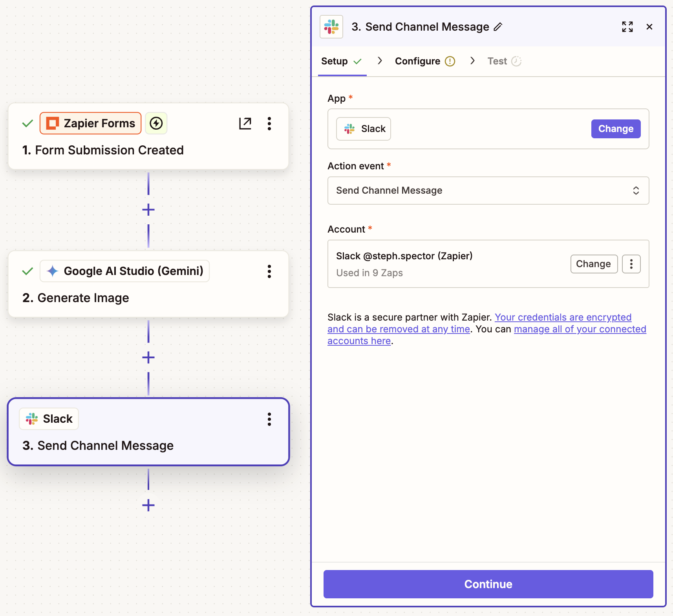Open step 1 in a new view via external link icon

coord(245,123)
